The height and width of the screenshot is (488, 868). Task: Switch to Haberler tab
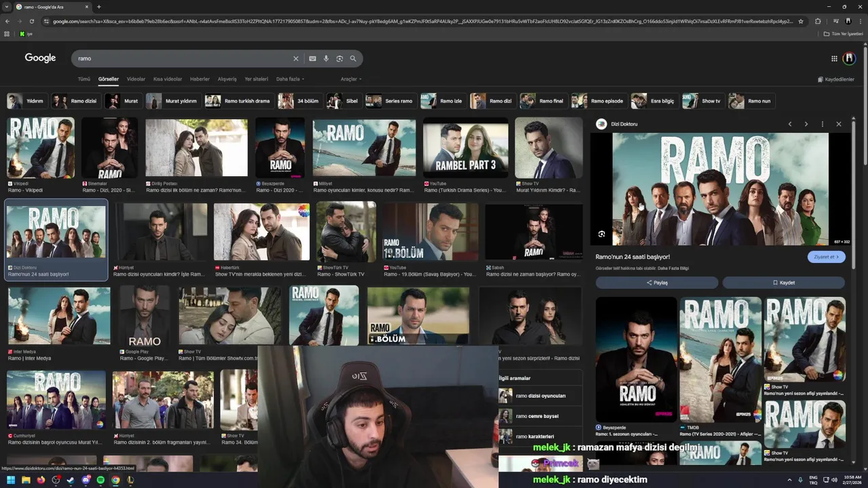coord(199,79)
